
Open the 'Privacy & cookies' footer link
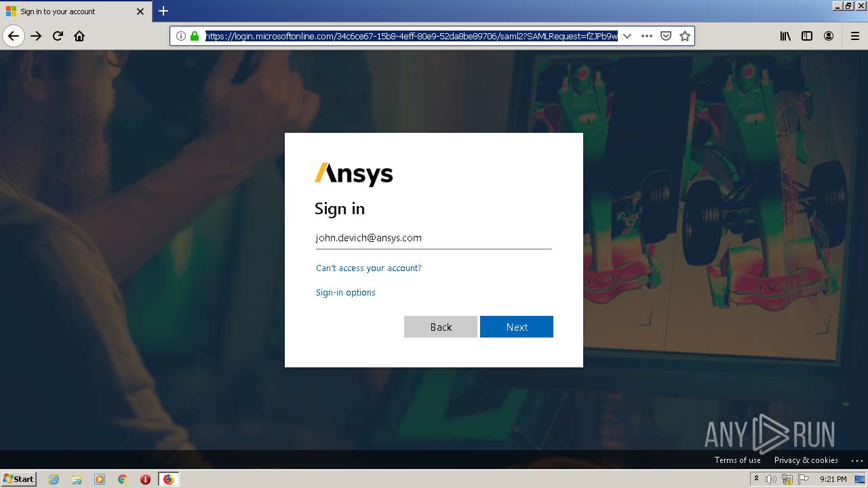806,460
